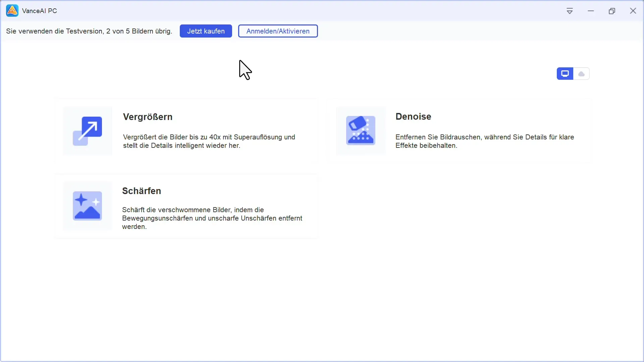Select the Vergrößern heading

tap(148, 117)
